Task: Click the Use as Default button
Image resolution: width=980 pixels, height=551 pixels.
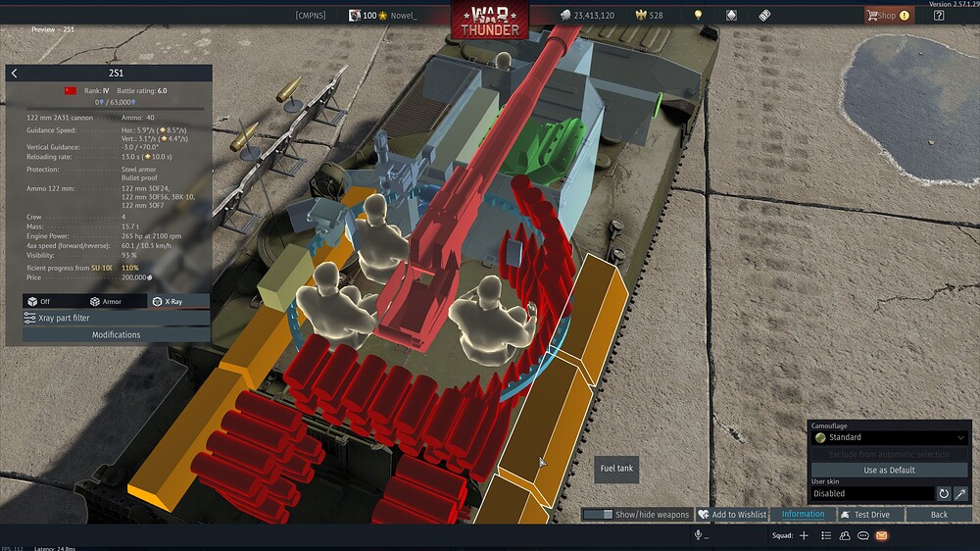Action: [890, 470]
